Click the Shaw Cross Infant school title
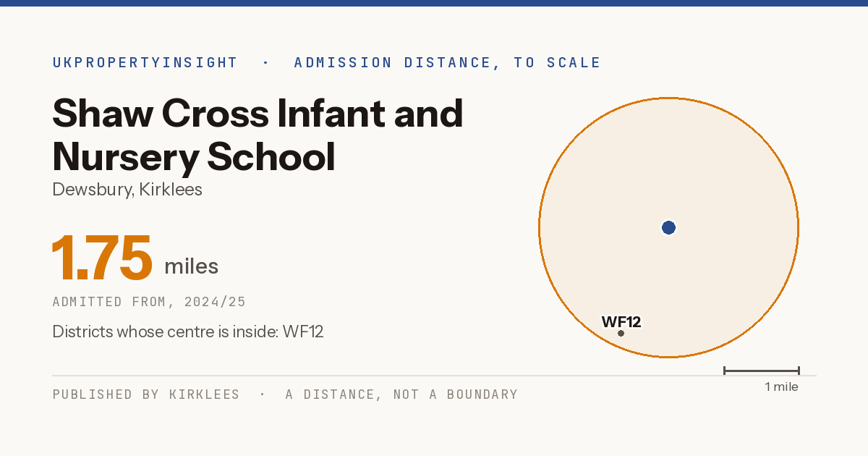This screenshot has width=868, height=456. (258, 135)
